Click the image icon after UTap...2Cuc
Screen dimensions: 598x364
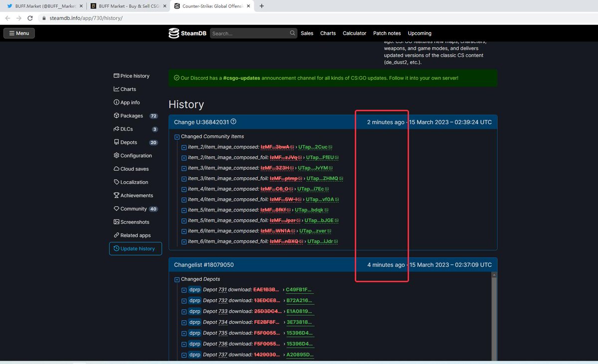330,147
